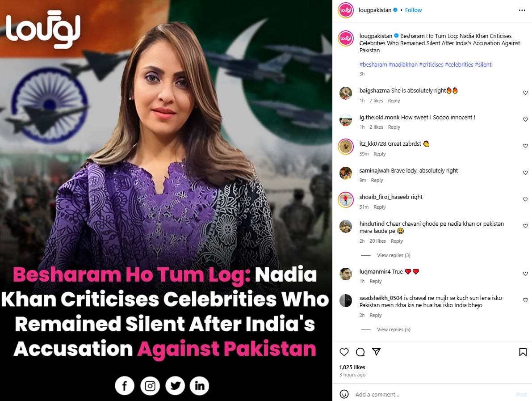Like the post with the heart icon
Screen dimensions: 532x401
(344, 352)
